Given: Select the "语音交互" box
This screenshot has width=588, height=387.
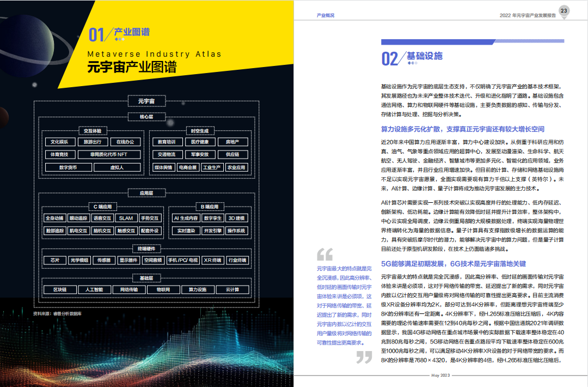Looking at the screenshot, I should 102,218.
